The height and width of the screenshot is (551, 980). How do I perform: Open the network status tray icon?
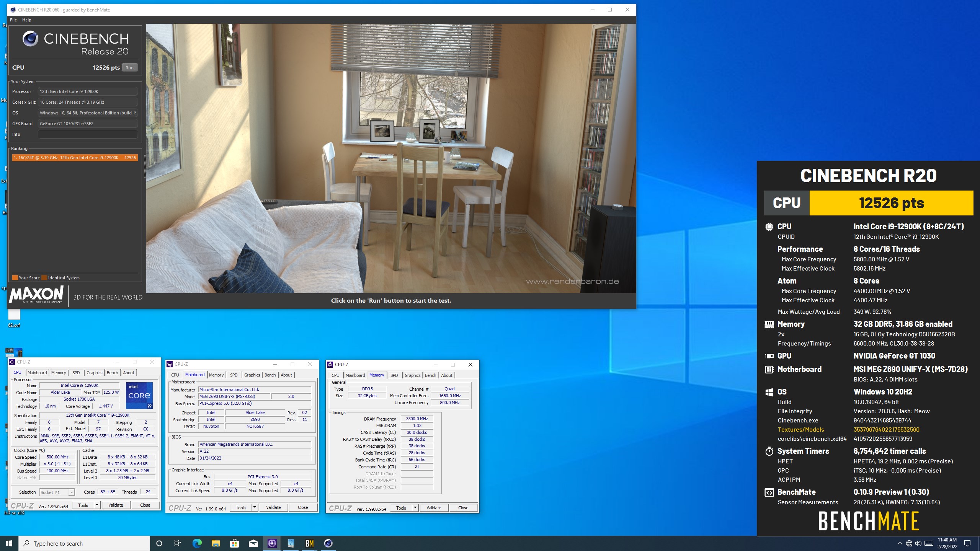pos(909,543)
